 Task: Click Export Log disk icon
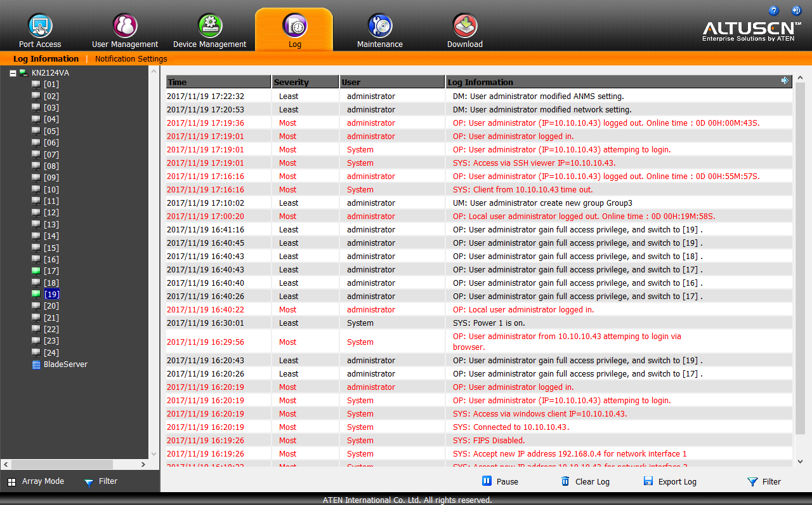point(648,481)
